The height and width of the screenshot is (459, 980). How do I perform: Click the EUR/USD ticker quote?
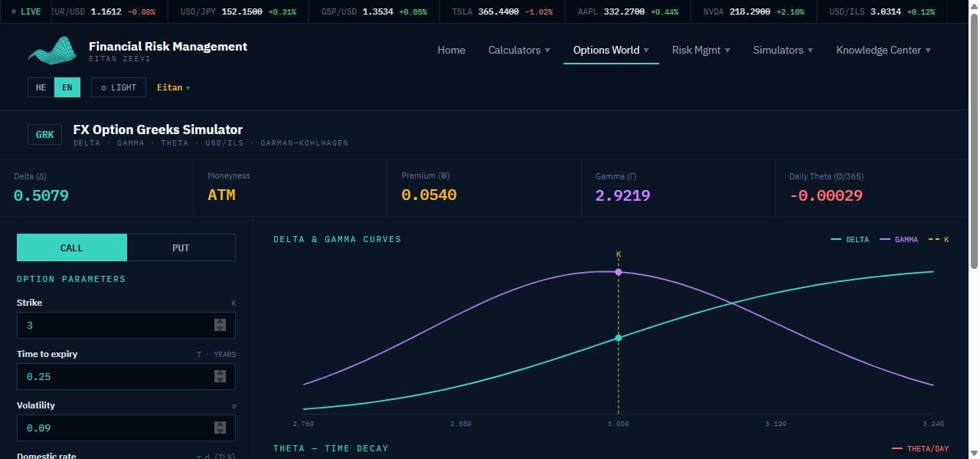click(102, 12)
